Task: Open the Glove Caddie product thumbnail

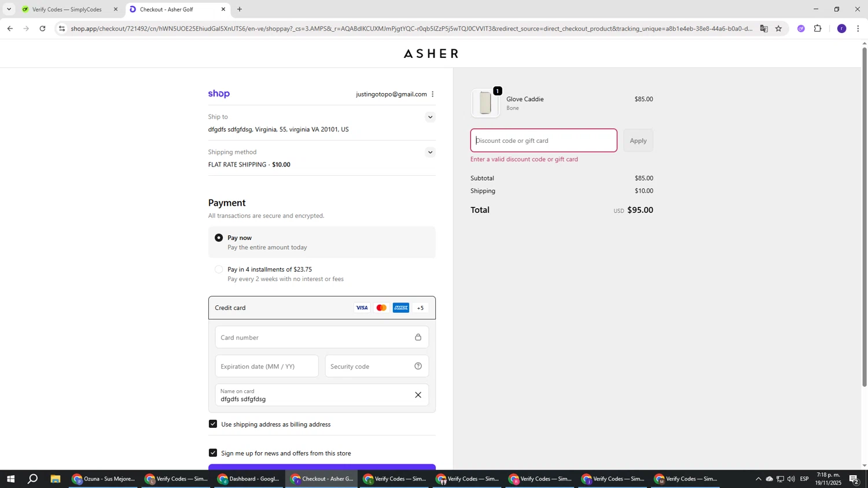Action: [485, 103]
